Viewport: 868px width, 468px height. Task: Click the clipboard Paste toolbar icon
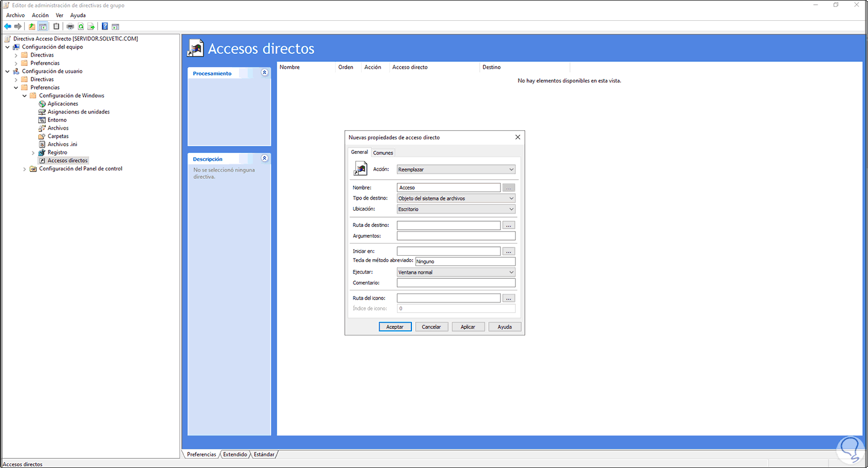click(x=56, y=26)
